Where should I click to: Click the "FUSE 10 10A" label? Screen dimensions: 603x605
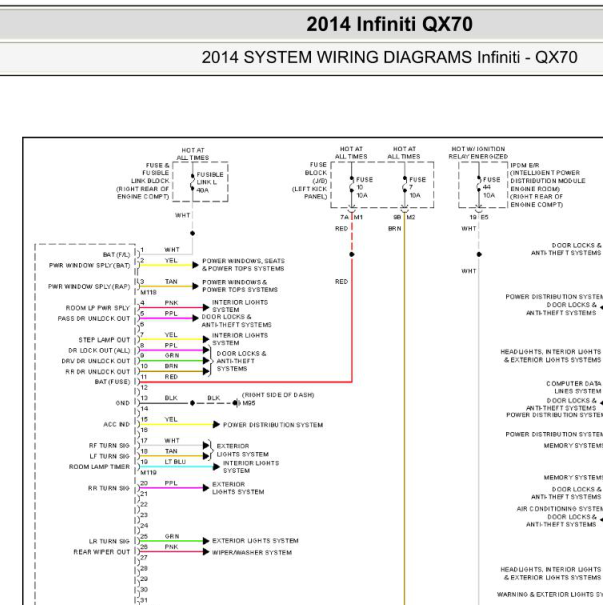coord(364,187)
